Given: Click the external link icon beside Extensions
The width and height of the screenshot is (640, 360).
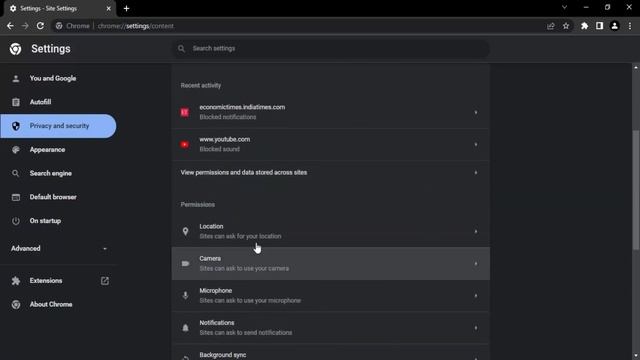Looking at the screenshot, I should click(105, 280).
